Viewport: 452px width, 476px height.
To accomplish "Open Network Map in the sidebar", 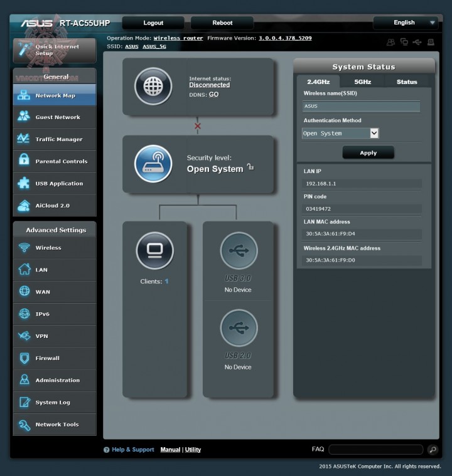I will (55, 95).
